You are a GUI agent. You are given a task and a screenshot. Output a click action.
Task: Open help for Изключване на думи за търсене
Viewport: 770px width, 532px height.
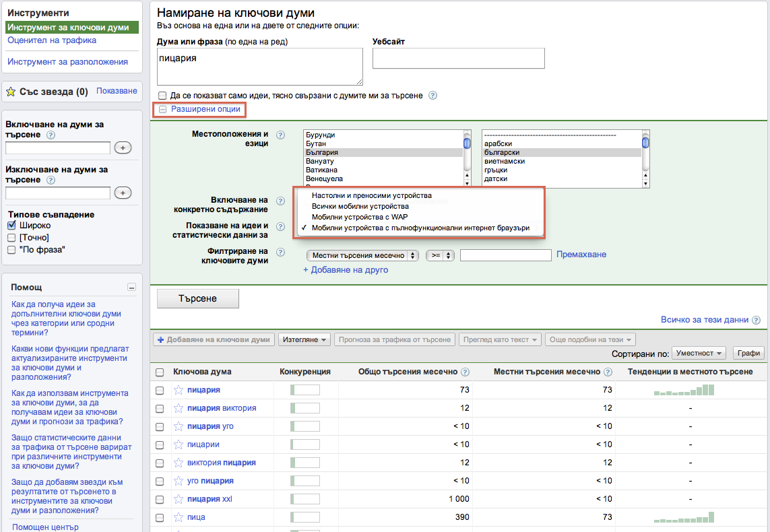click(51, 180)
